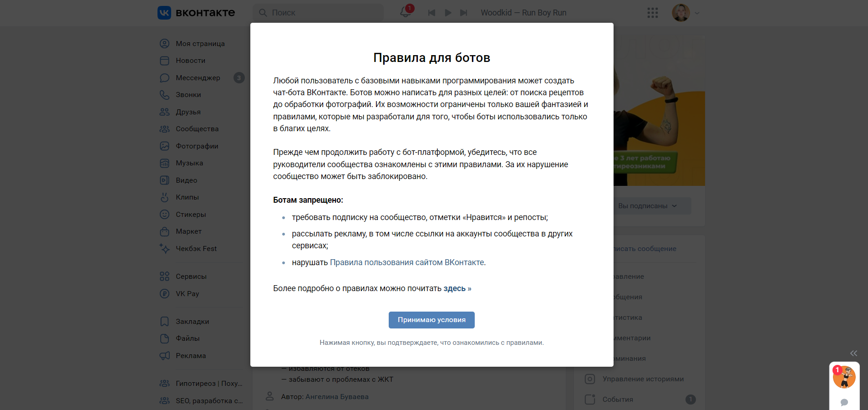Click the Клипы sidebar icon
Image resolution: width=868 pixels, height=410 pixels.
(x=164, y=197)
